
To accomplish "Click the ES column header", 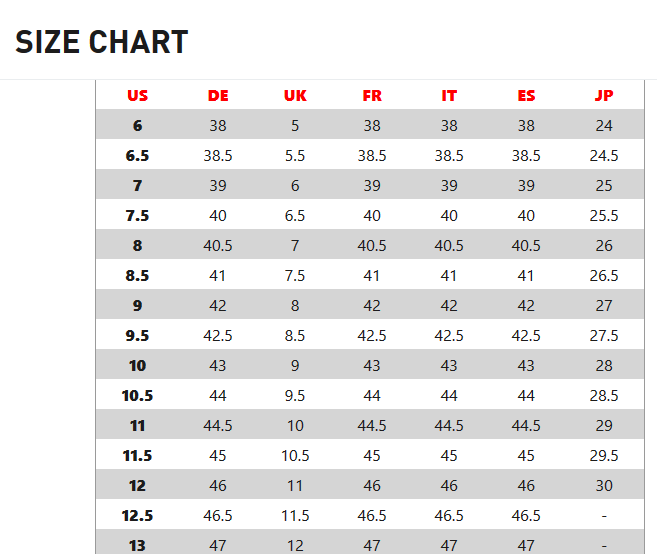I will point(526,96).
